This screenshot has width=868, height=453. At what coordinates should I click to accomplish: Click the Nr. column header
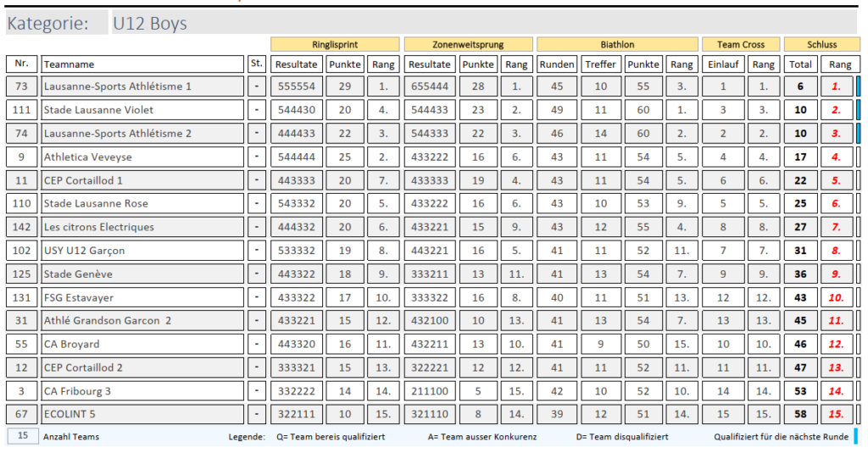coord(21,64)
